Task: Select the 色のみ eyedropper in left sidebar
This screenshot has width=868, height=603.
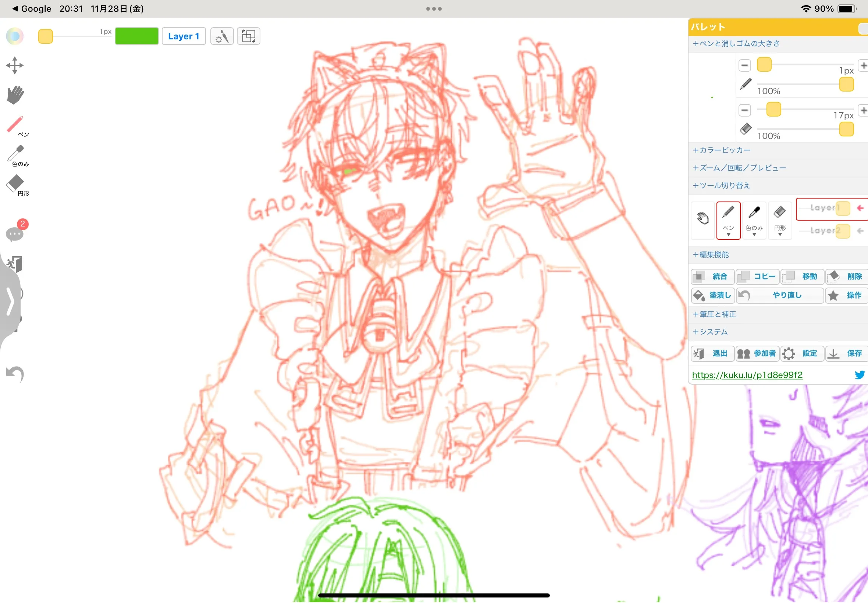Action: 17,155
